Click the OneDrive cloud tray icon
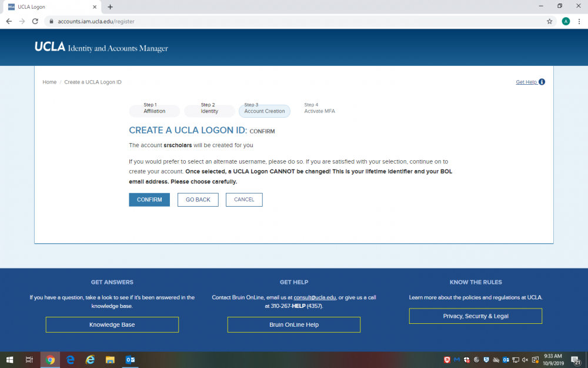 (x=496, y=360)
